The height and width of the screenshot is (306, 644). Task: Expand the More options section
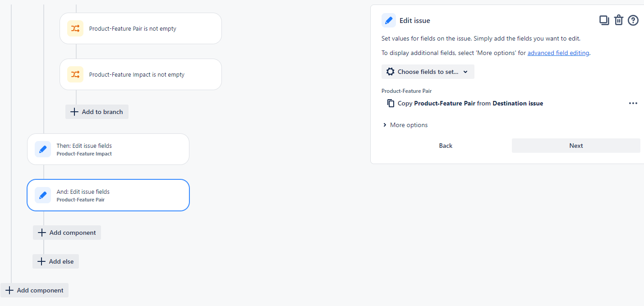(405, 125)
